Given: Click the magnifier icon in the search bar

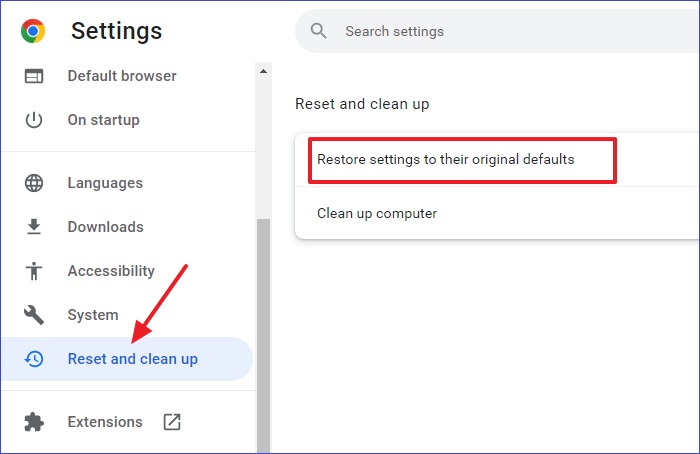Looking at the screenshot, I should pos(319,31).
